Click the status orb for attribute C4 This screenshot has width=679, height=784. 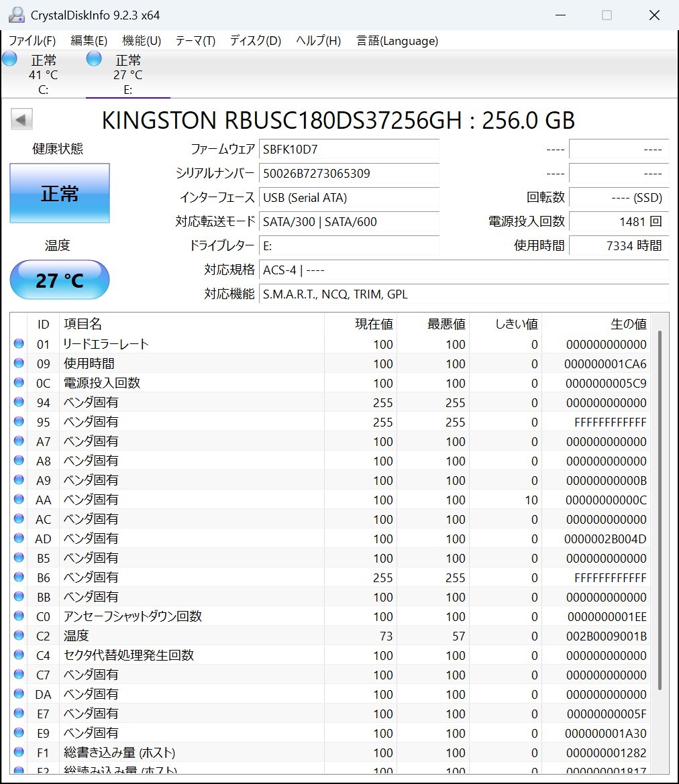tap(19, 655)
